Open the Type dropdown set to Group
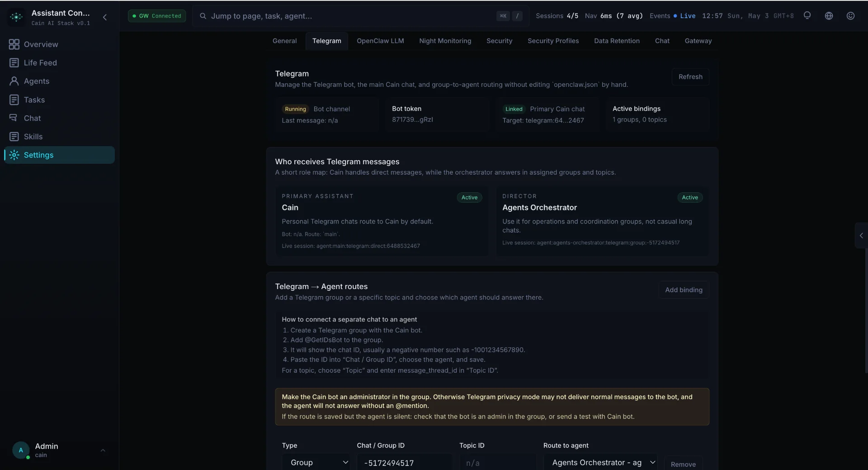The image size is (868, 470). point(316,462)
